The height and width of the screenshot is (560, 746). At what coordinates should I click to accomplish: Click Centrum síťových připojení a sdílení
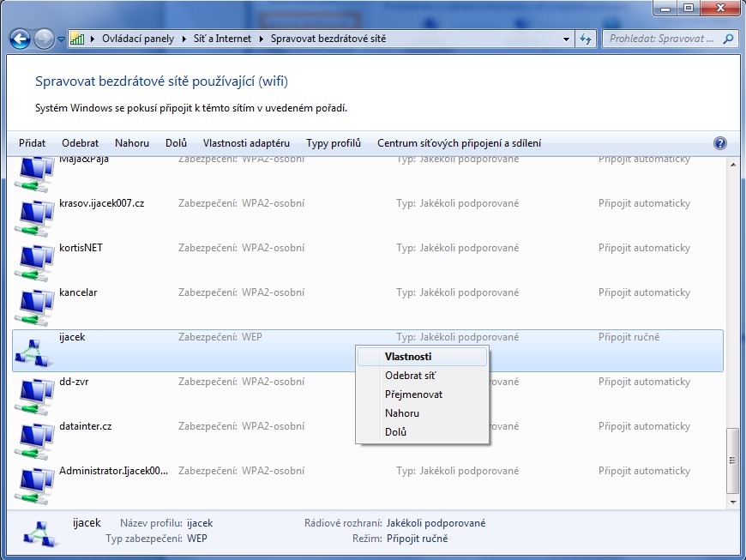coord(459,143)
